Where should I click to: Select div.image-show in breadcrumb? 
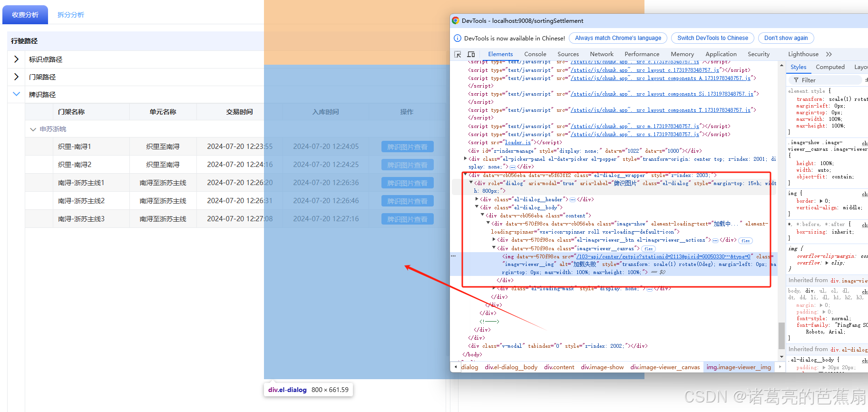[x=602, y=367]
